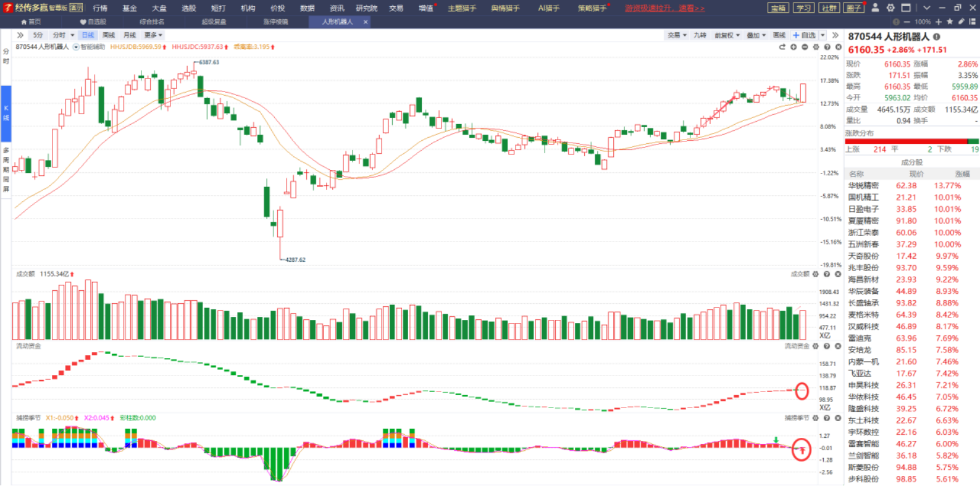Sort constituents by the 涨幅 column header
Viewport: 980px width, 486px height.
click(962, 174)
